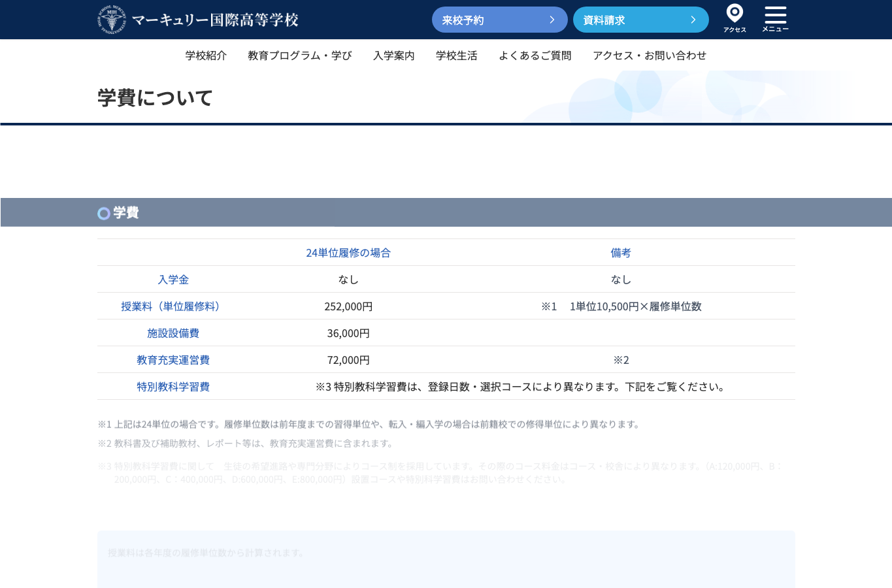Click the 教育充実運営費 row label

(173, 360)
